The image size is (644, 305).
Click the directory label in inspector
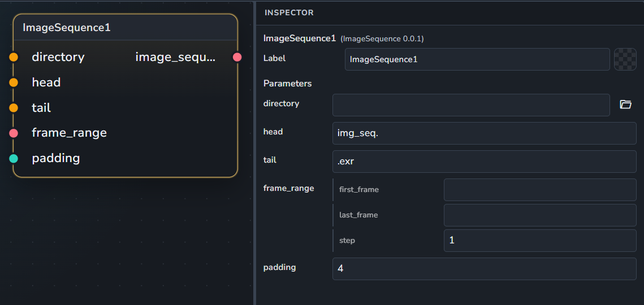pos(282,103)
